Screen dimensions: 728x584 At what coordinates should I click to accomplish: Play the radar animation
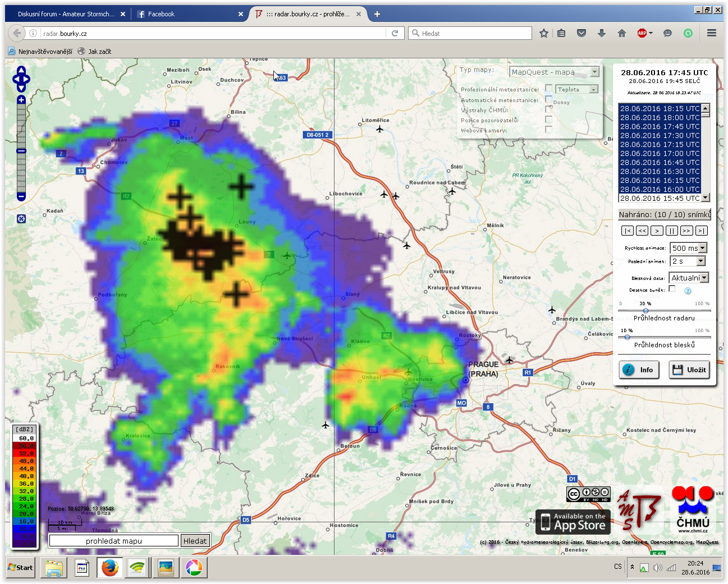pyautogui.click(x=657, y=231)
